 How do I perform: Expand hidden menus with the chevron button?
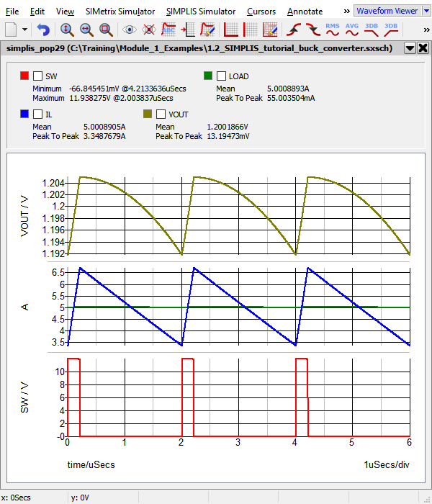pyautogui.click(x=346, y=12)
